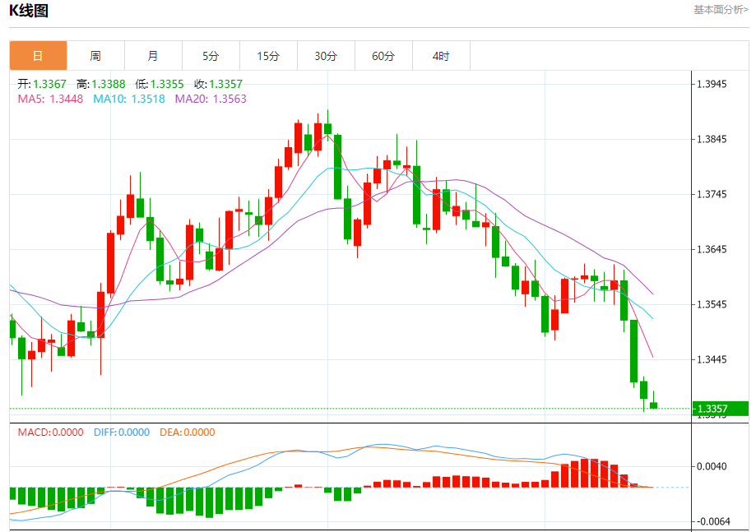Image resolution: width=756 pixels, height=532 pixels.
Task: Click the 收:1.3357 closing value
Action: coord(219,84)
